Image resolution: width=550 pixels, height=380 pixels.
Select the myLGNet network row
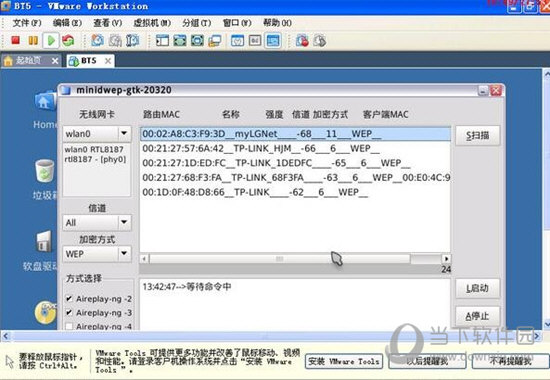tap(295, 134)
